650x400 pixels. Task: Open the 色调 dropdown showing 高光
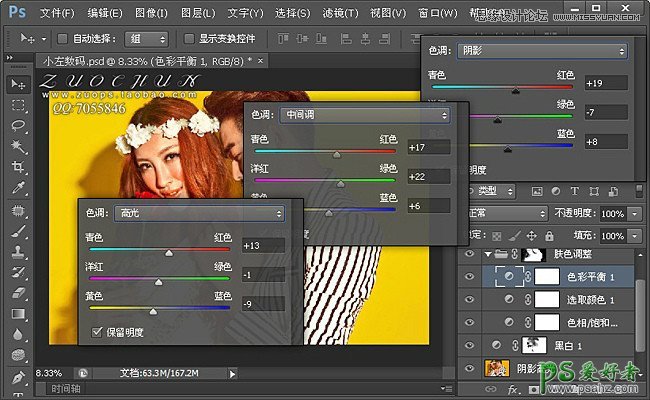(x=200, y=213)
